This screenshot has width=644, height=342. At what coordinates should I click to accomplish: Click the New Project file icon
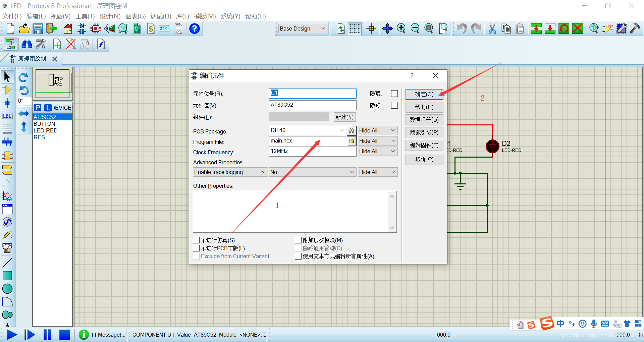[x=10, y=28]
